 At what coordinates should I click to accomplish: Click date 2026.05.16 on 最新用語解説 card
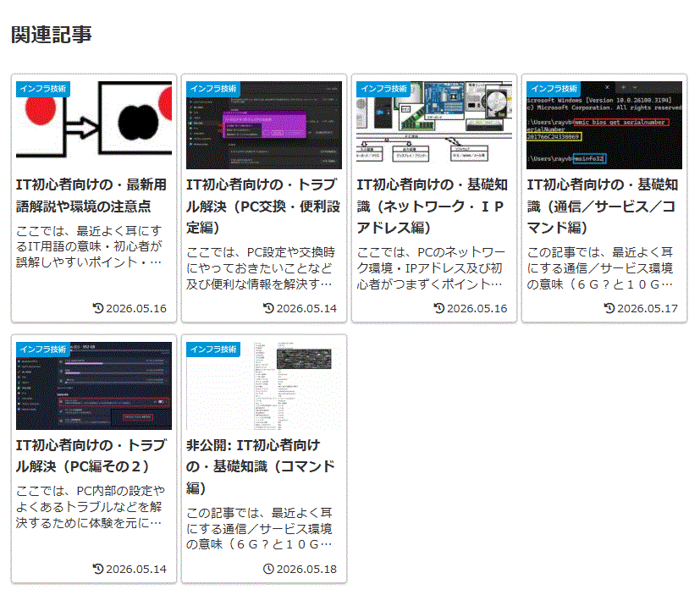point(136,308)
